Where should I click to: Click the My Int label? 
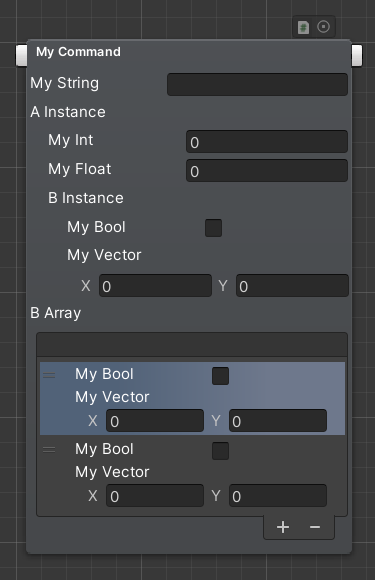pos(71,140)
